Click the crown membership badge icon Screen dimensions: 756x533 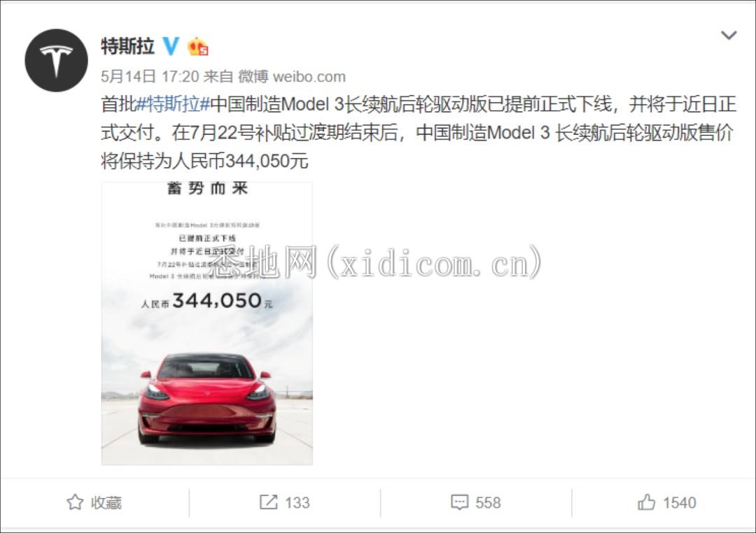[x=197, y=46]
